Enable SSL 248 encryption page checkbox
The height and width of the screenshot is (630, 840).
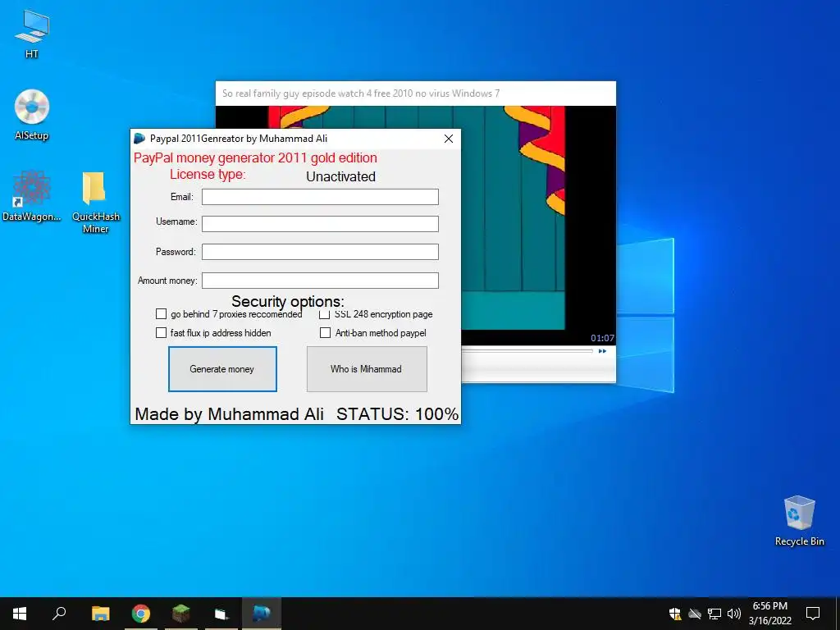pos(325,314)
